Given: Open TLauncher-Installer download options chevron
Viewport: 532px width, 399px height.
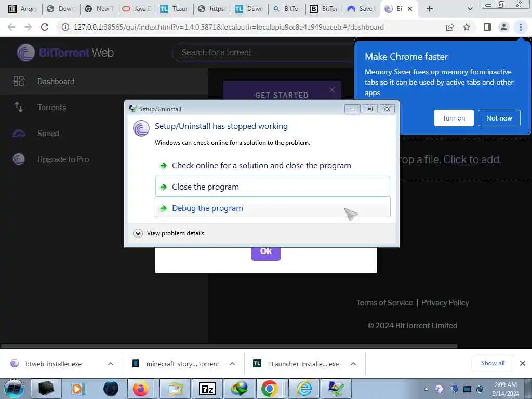Looking at the screenshot, I should 353,364.
